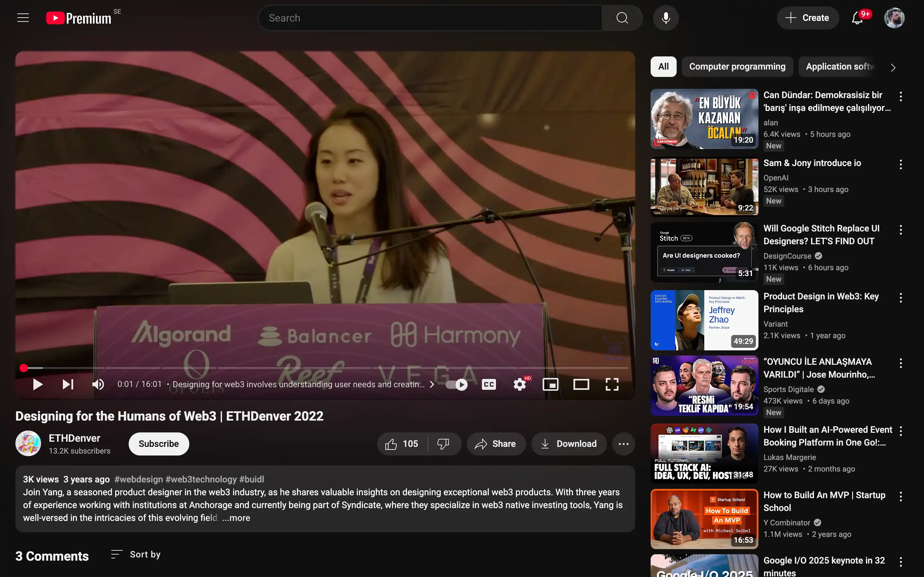Select the All filter chip
This screenshot has height=577, width=924.
coord(663,67)
